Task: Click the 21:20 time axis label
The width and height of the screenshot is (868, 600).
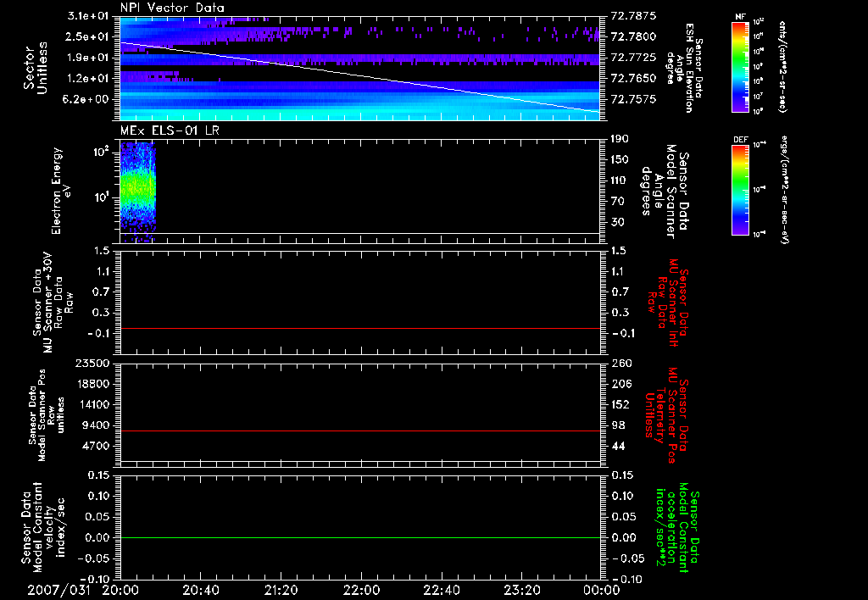Action: [x=281, y=590]
